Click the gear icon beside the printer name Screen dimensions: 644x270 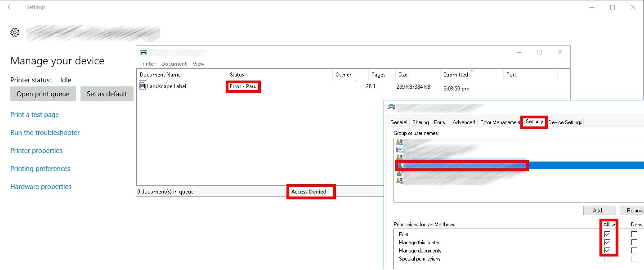(x=15, y=32)
